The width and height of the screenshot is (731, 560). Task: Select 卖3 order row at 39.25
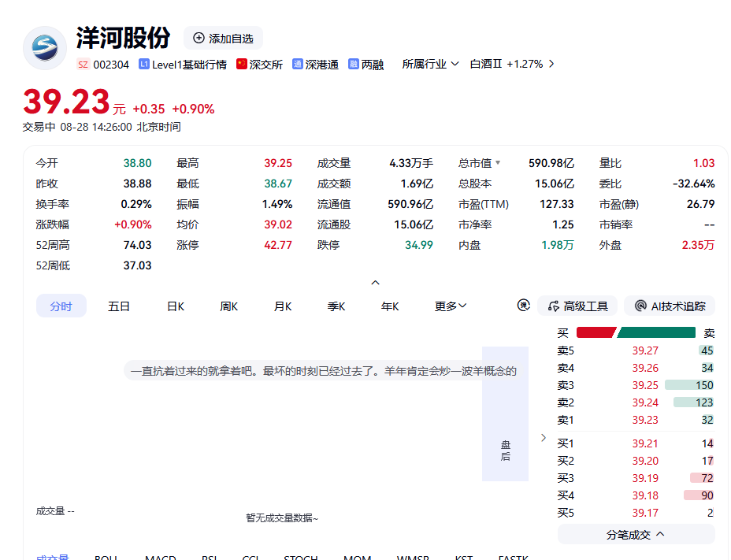point(636,385)
